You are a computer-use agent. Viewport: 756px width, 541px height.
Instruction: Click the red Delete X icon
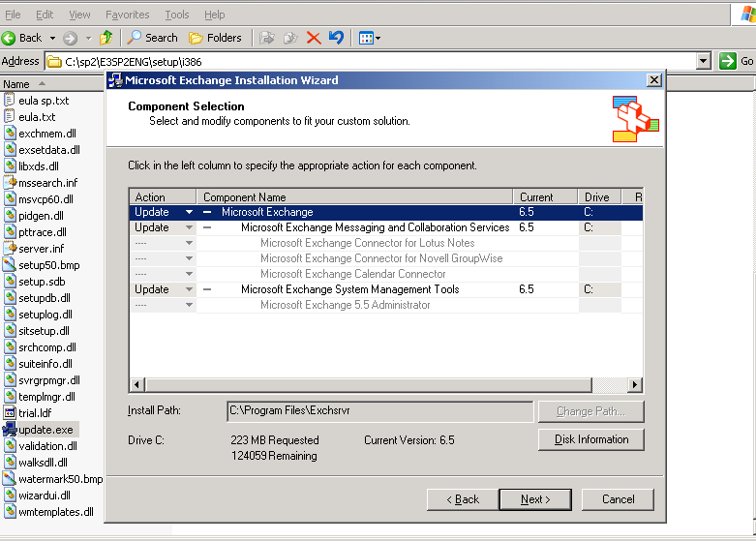point(314,38)
